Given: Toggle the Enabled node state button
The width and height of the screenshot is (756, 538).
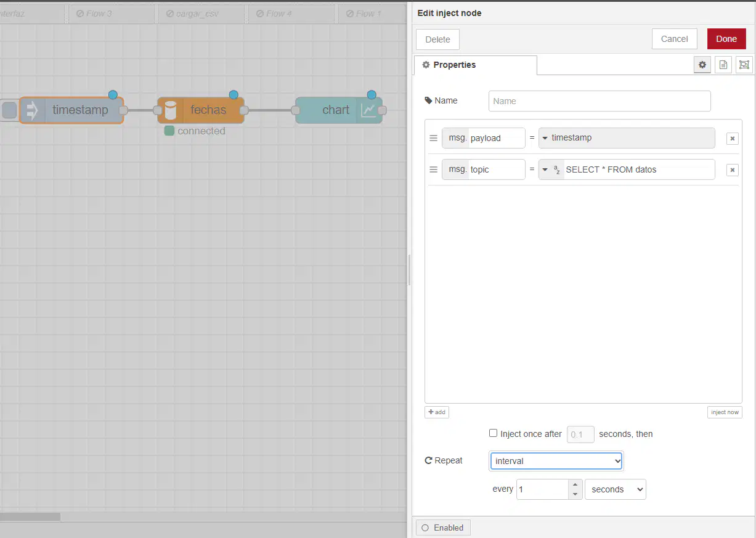Looking at the screenshot, I should tap(443, 528).
